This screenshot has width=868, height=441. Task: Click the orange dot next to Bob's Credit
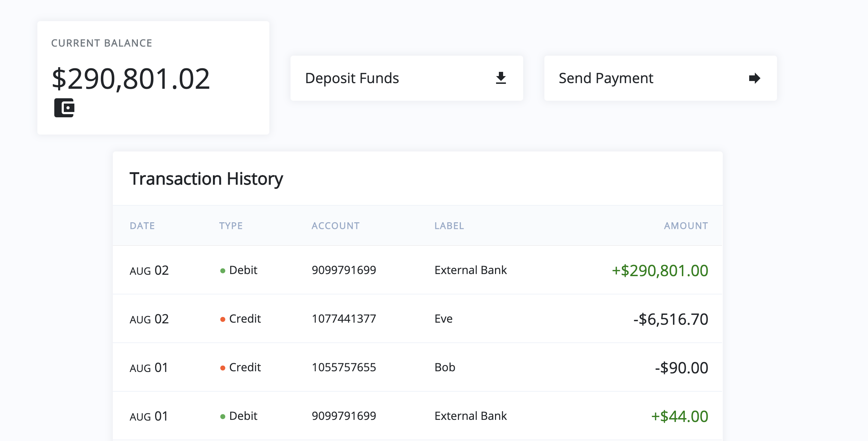tap(222, 367)
